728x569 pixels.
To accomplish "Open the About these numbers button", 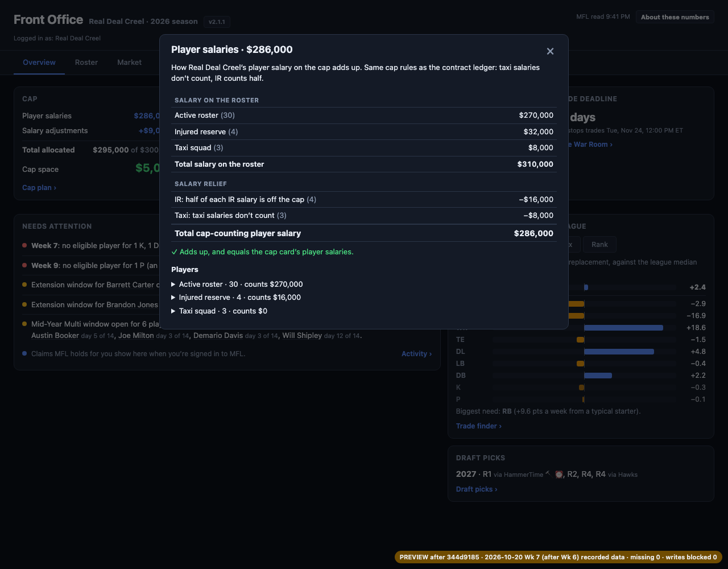I will tap(675, 17).
